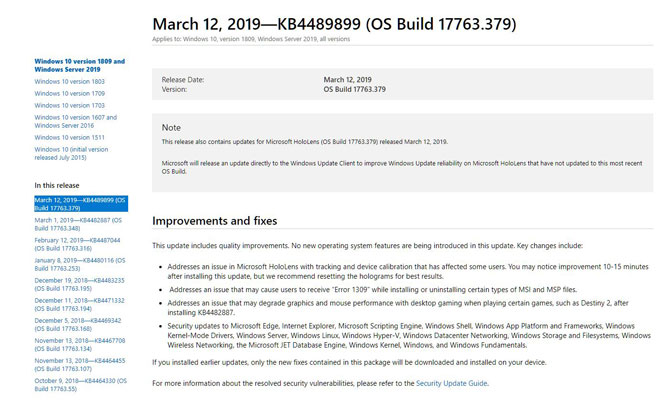
Task: Click the 'Note' heading
Action: click(171, 127)
